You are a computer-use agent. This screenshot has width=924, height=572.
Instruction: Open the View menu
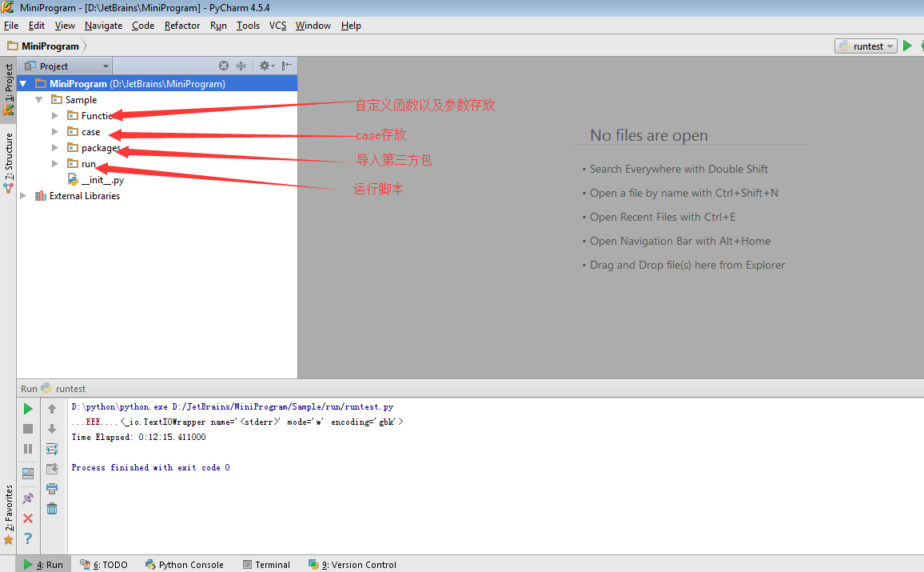coord(65,26)
